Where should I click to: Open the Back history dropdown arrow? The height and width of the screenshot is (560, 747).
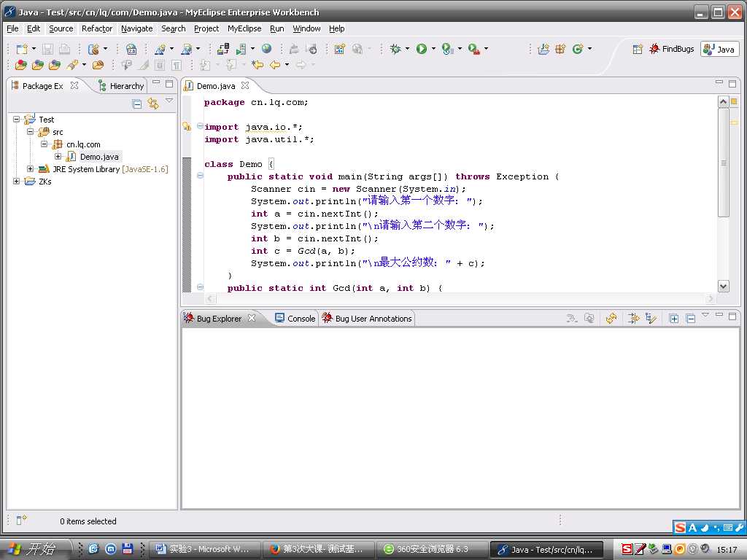(x=287, y=65)
